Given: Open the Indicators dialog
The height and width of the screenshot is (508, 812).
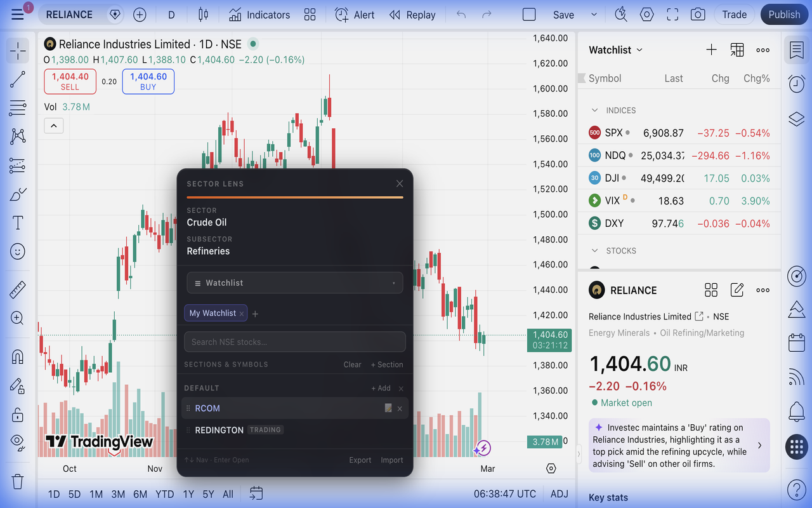Looking at the screenshot, I should [x=259, y=15].
